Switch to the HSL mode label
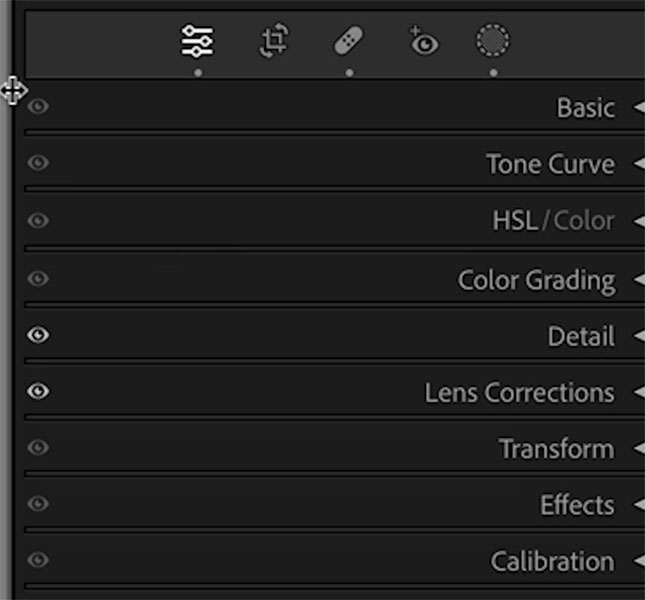Screen dimensions: 645x600 [515, 221]
